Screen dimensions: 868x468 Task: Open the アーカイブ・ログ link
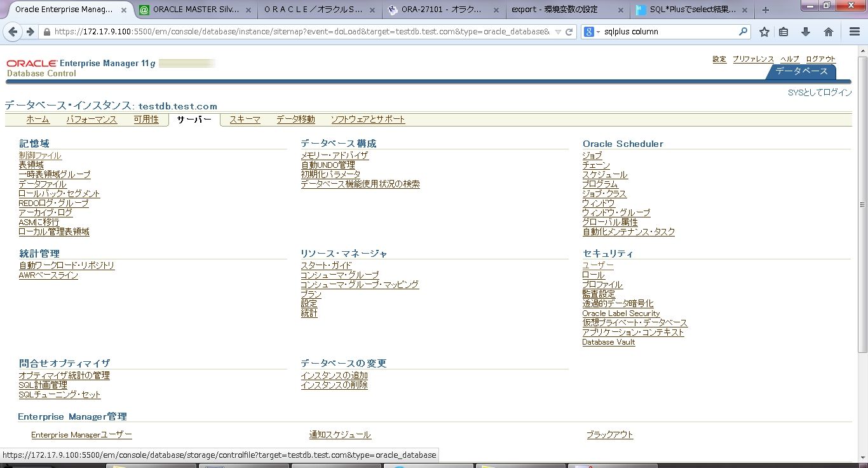46,212
